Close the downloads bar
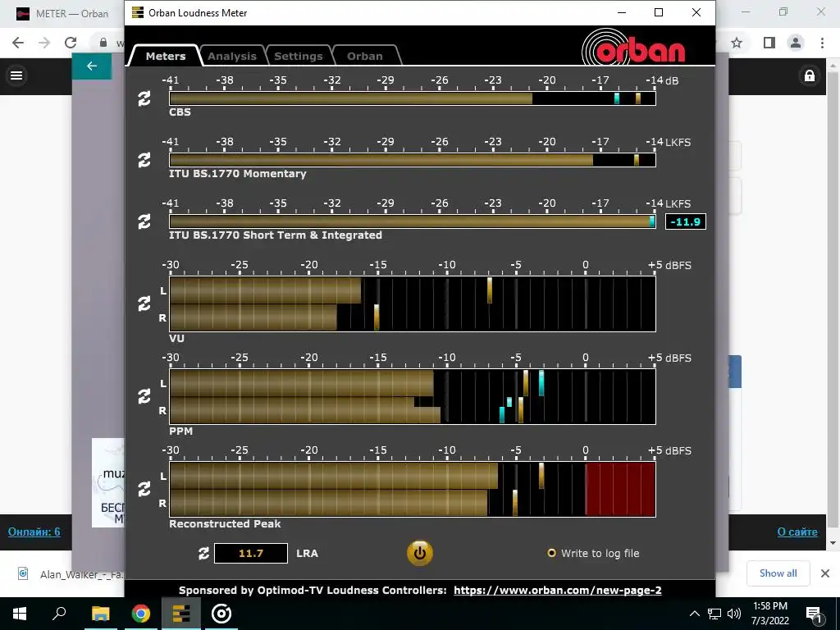The height and width of the screenshot is (630, 840). [825, 573]
